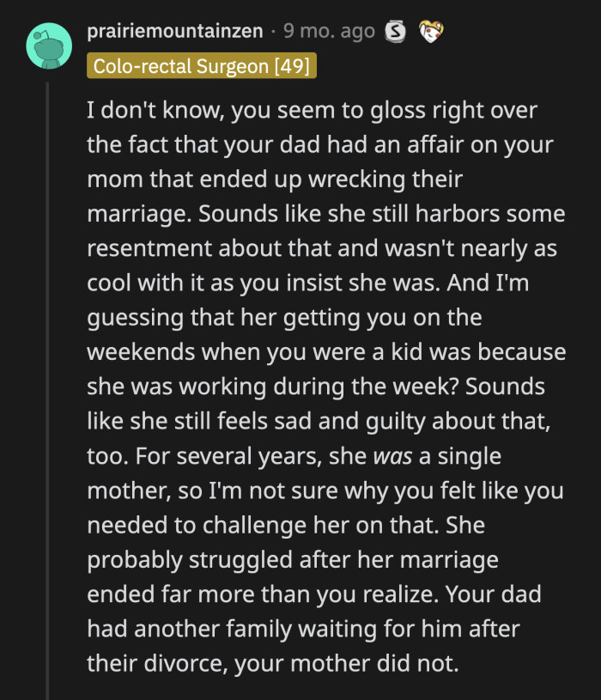
Task: Click prairiemountainzen's green Snoo avatar
Action: [x=47, y=45]
